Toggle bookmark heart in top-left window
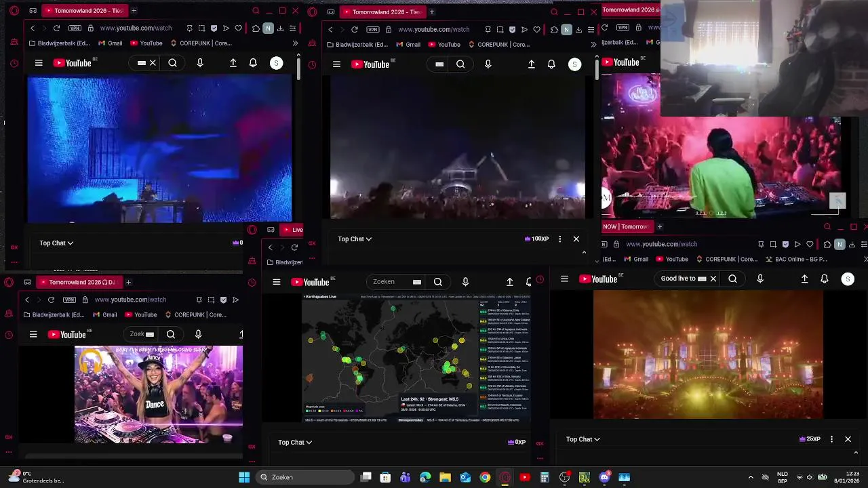Image resolution: width=868 pixels, height=488 pixels. [238, 28]
